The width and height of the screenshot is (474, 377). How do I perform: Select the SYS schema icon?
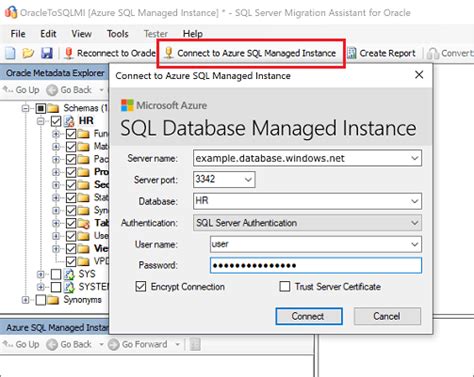[69, 274]
